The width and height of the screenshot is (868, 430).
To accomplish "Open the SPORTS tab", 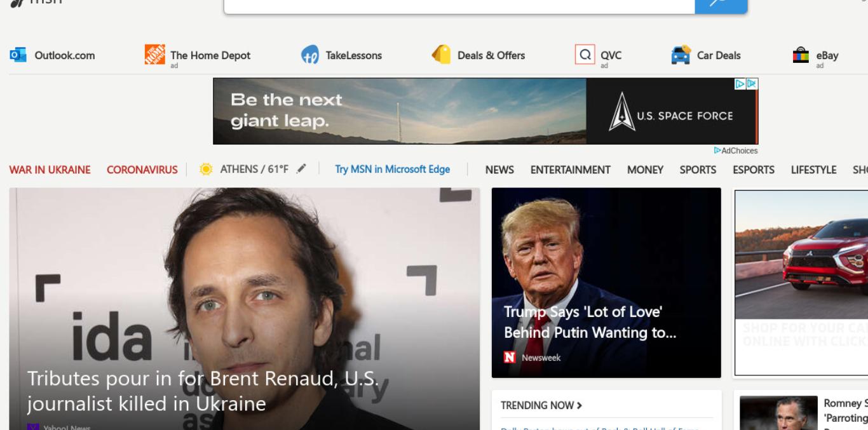I will coord(698,170).
